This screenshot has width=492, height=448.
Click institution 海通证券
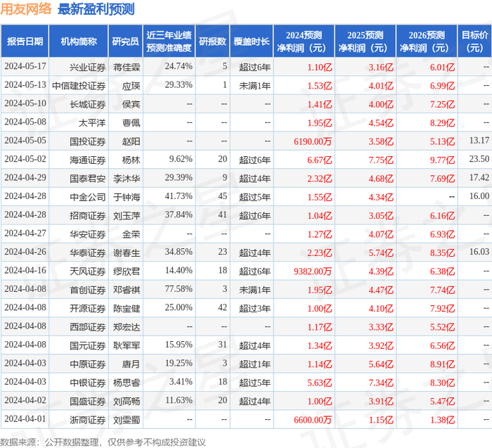[x=88, y=160]
